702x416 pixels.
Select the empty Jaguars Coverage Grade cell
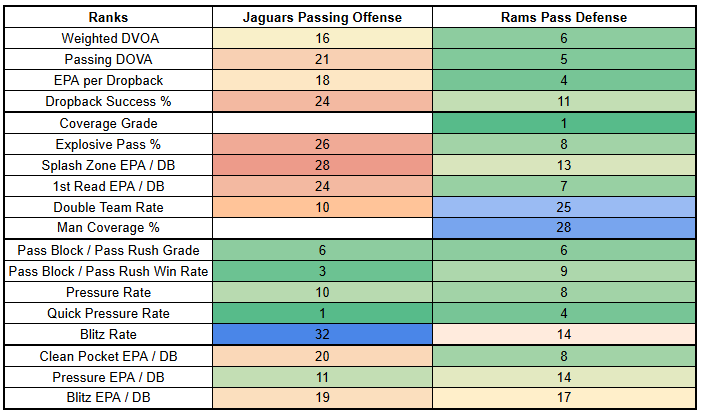click(x=322, y=124)
